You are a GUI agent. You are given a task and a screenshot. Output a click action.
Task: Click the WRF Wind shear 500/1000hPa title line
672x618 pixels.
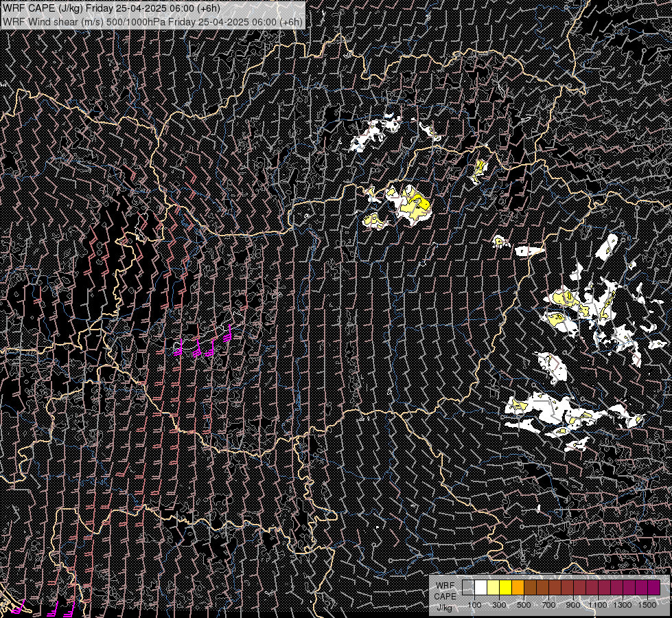point(152,22)
